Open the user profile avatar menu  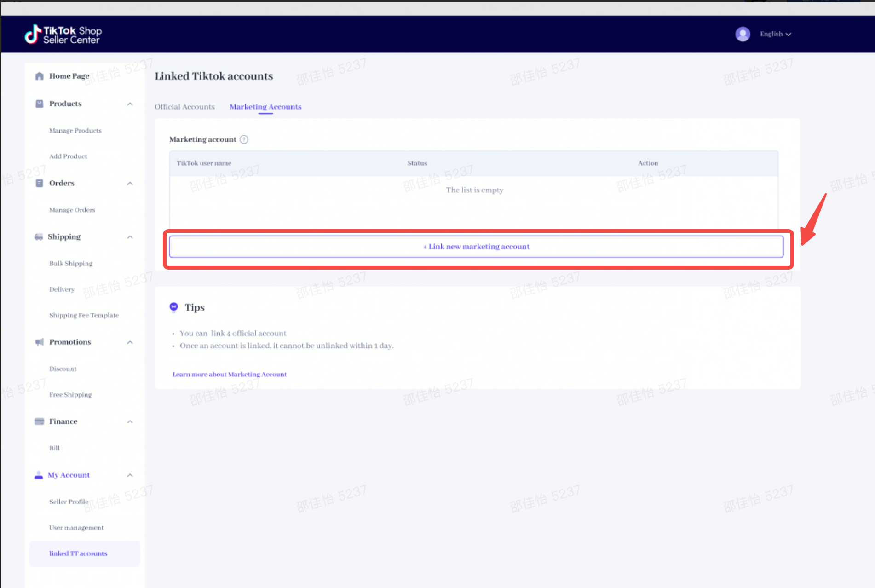(743, 34)
